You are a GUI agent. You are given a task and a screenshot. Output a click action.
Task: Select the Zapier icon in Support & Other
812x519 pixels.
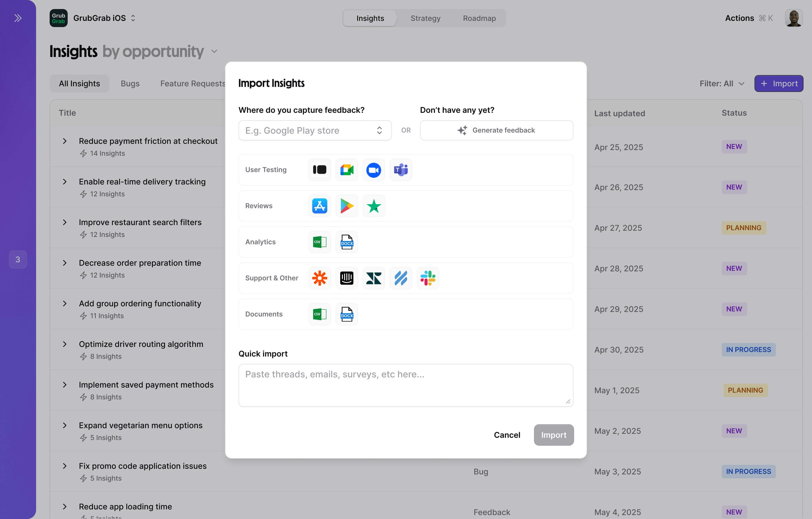319,278
